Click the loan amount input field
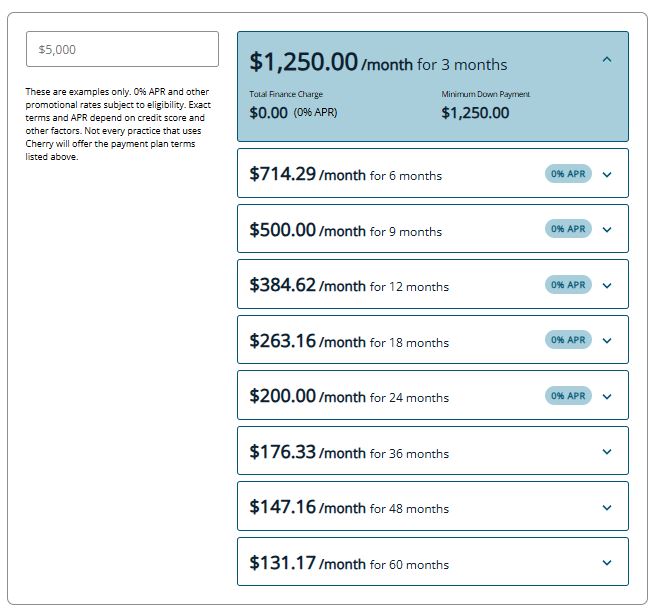Viewport: 654px width, 613px height. [x=122, y=49]
